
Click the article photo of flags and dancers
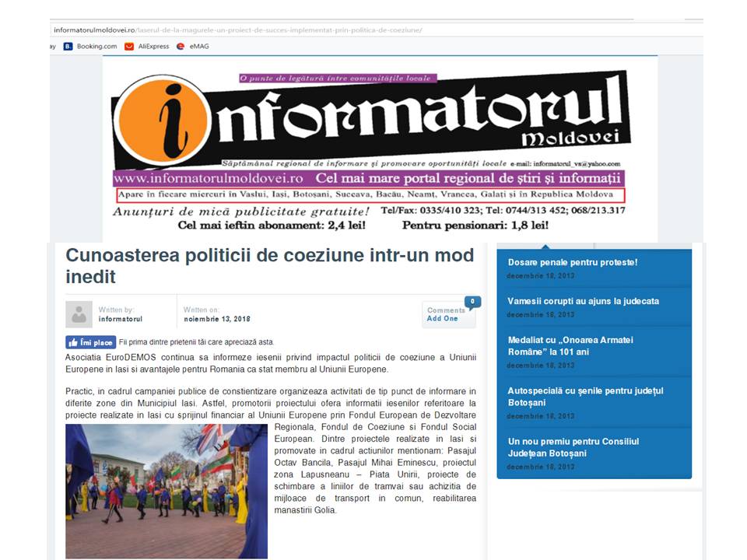point(167,491)
